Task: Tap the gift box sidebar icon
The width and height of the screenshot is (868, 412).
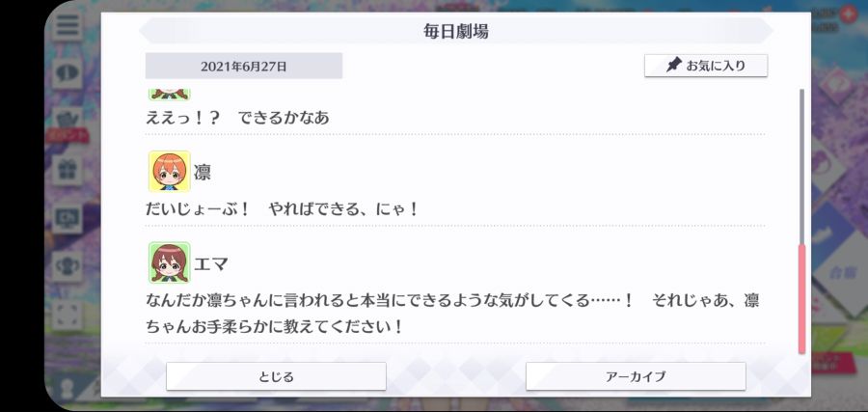Action: [68, 169]
